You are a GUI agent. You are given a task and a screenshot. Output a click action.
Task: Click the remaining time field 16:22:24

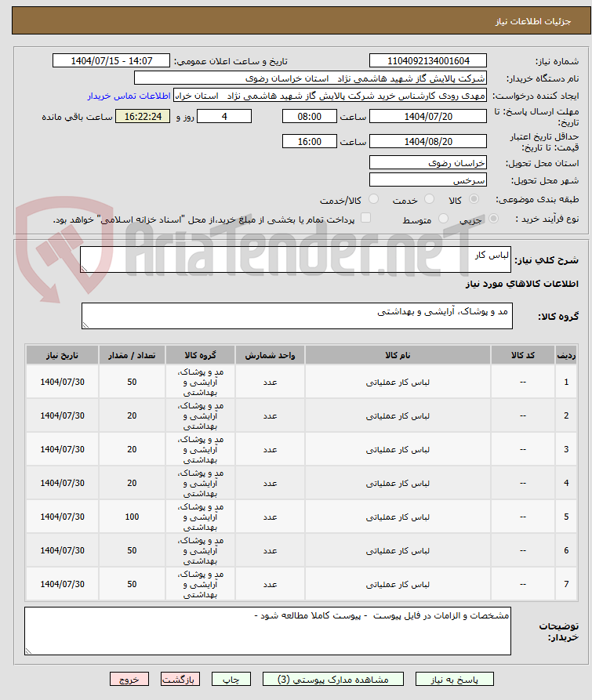(x=143, y=117)
